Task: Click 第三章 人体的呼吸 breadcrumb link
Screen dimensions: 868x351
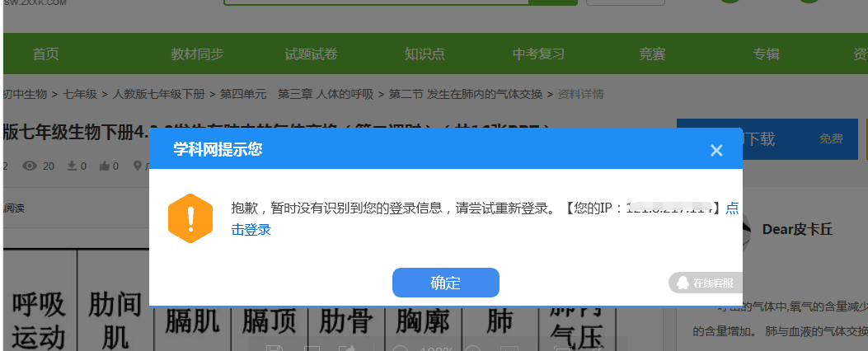Action: pyautogui.click(x=326, y=94)
